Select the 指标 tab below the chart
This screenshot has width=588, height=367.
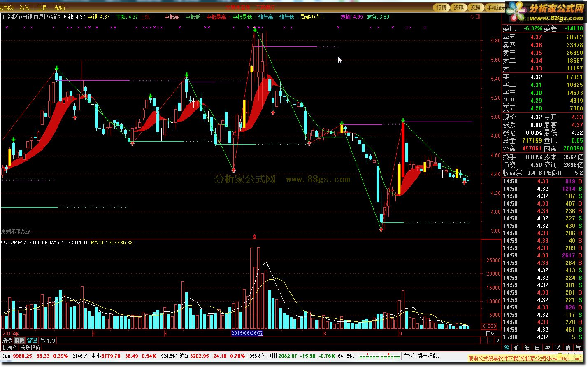[7, 340]
